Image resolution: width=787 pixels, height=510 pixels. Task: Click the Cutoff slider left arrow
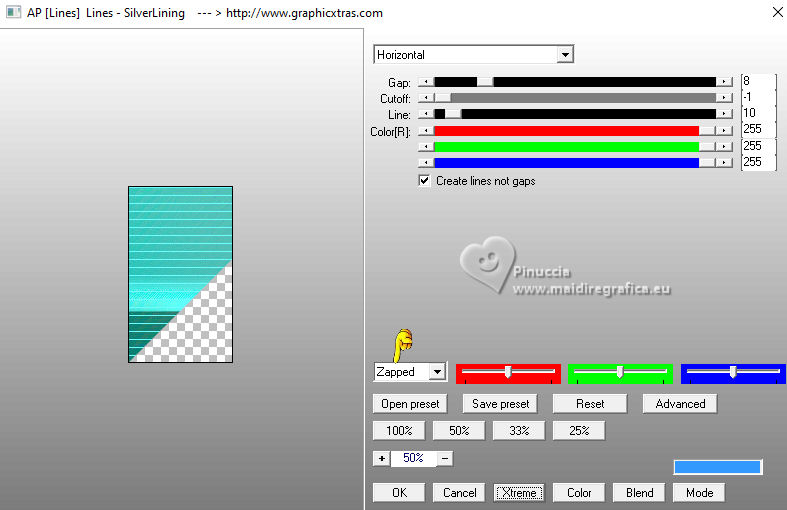point(426,98)
